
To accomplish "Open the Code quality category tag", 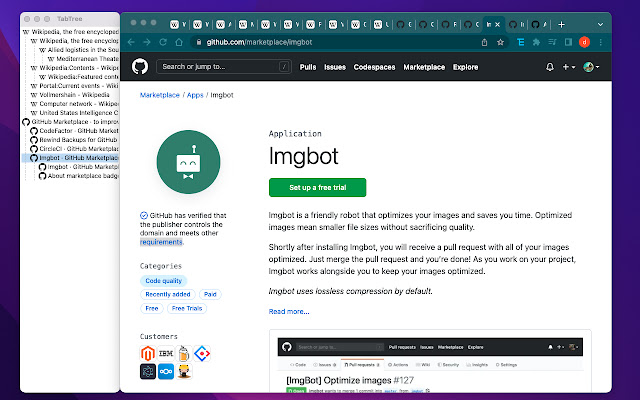I will click(x=165, y=281).
